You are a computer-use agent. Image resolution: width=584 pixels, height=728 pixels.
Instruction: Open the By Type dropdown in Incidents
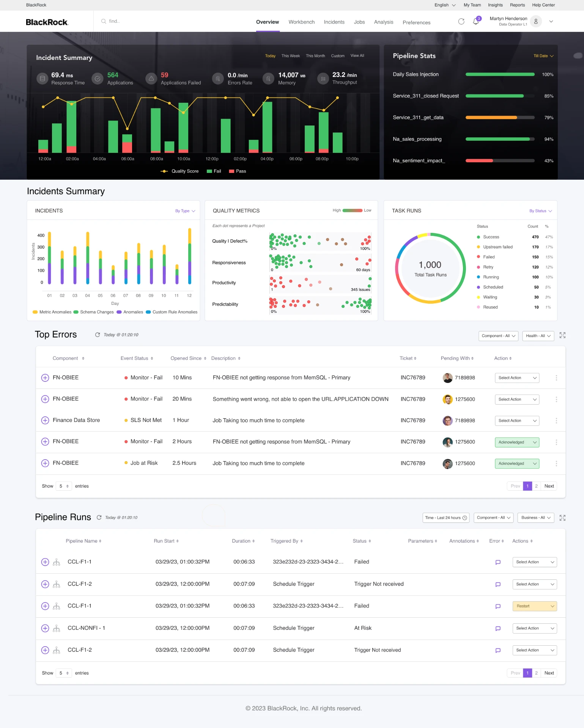point(185,211)
